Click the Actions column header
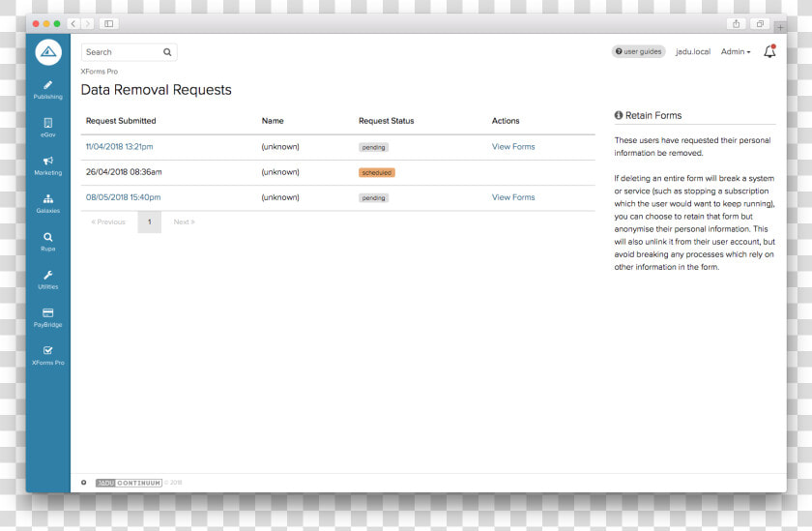The width and height of the screenshot is (812, 531). coord(506,121)
